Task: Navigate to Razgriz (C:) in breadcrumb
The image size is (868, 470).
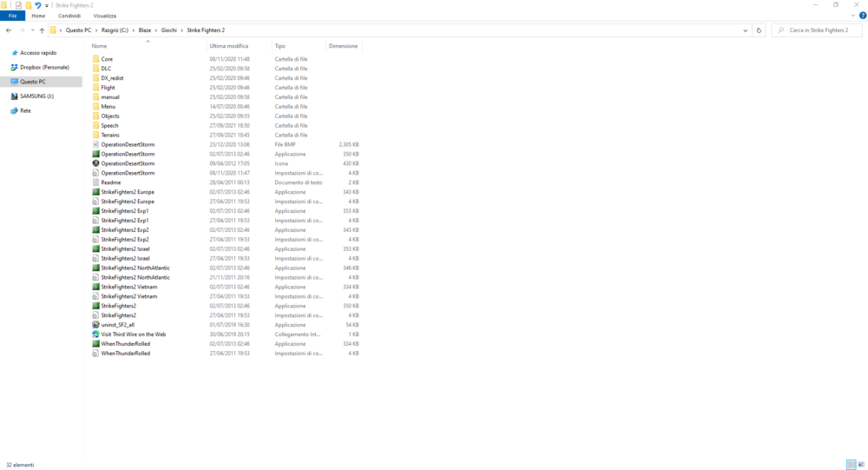Action: 115,30
